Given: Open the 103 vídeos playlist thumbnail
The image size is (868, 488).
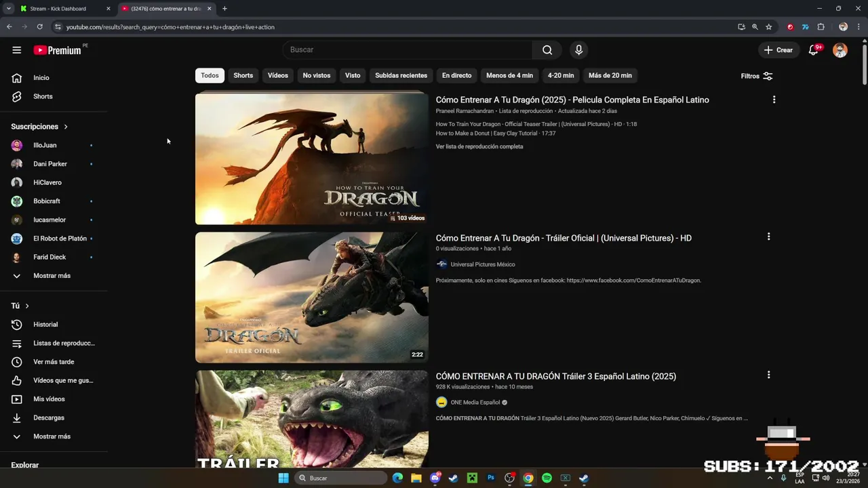Looking at the screenshot, I should pyautogui.click(x=312, y=158).
